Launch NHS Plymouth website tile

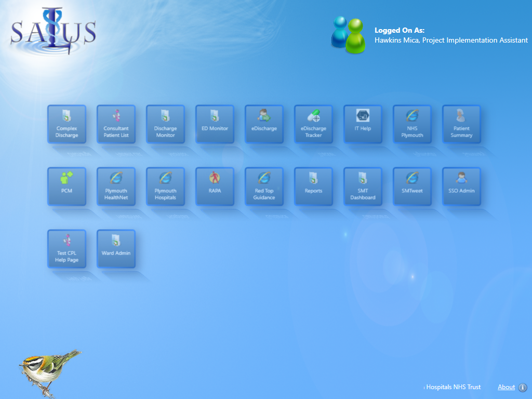[x=412, y=124]
